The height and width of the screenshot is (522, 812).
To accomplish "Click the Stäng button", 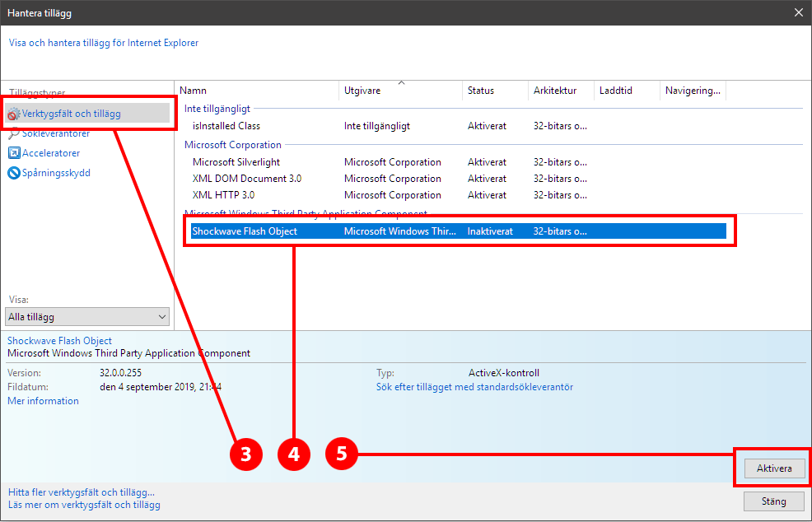I will tap(773, 501).
